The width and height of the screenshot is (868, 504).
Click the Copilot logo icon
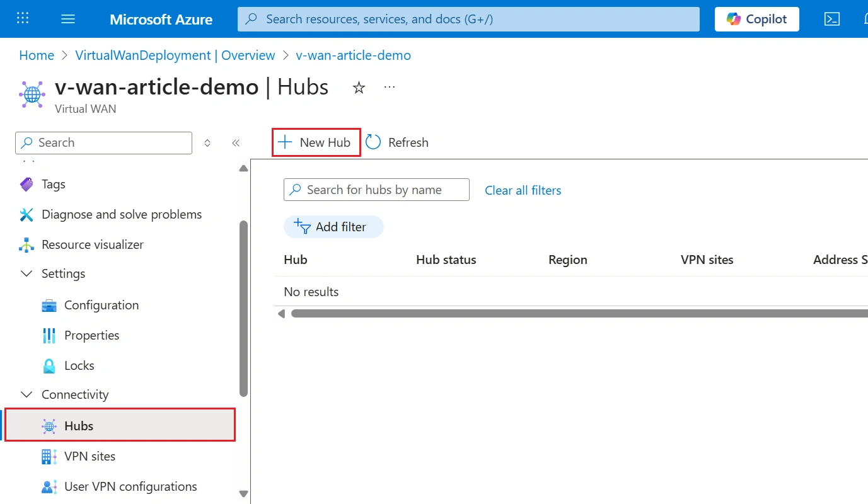(734, 19)
